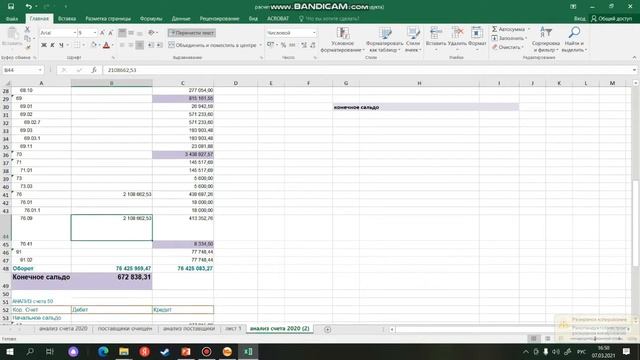Open Find & Select (Найти и выделить)
Image resolution: width=640 pixels, height=360 pixels.
click(574, 40)
